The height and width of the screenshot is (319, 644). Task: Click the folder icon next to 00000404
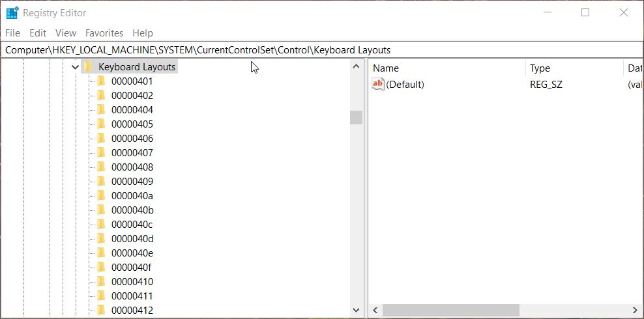(101, 110)
